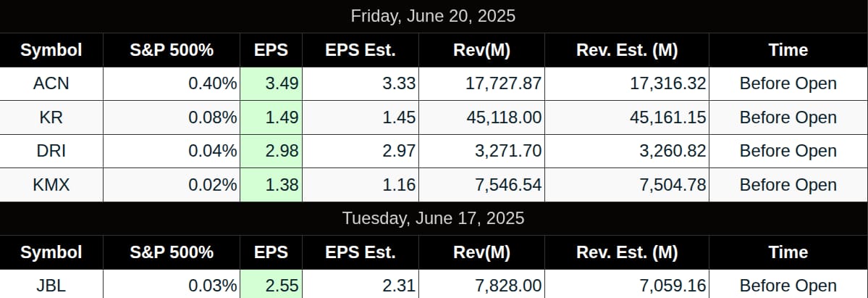Open the DRI symbol entry
Screen dimensions: 868x298
pos(51,151)
